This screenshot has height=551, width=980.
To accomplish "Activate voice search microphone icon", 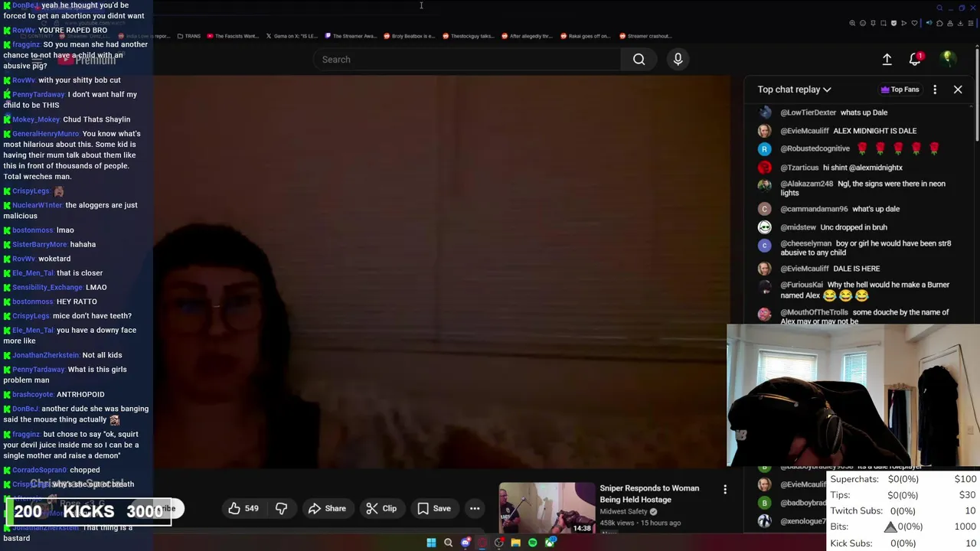I will coord(678,59).
